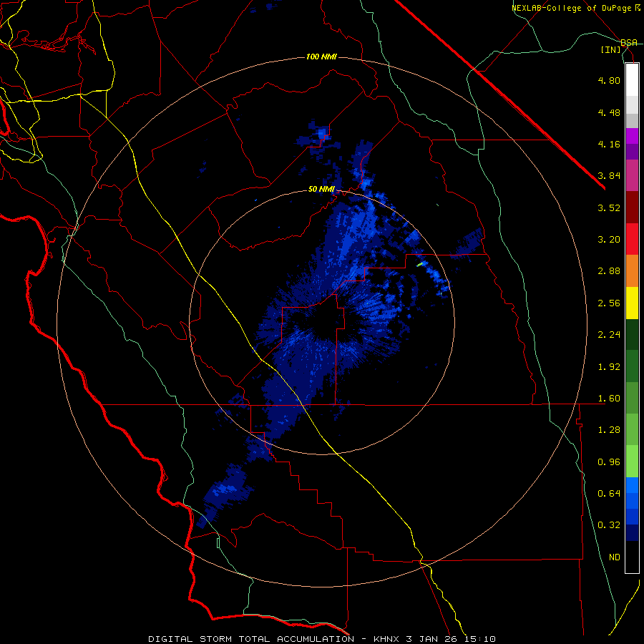644x644 pixels.
Task: Click the 1.92 legend value
Action: click(x=609, y=367)
